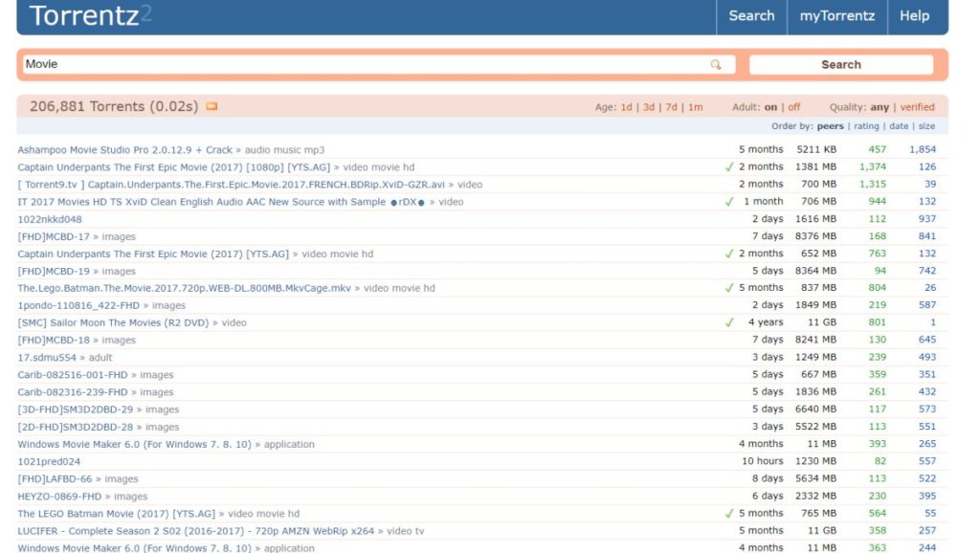This screenshot has height=553, width=980.
Task: Sort results by size
Action: [x=926, y=125]
